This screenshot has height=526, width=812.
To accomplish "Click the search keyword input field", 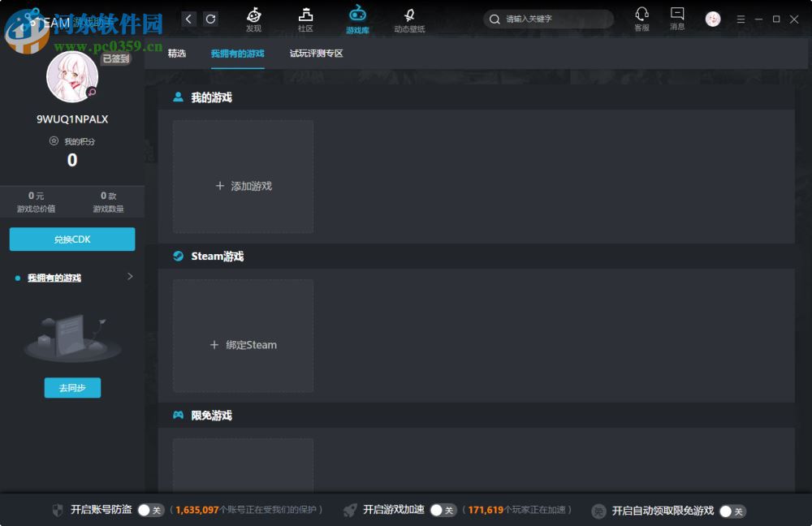I will point(548,19).
